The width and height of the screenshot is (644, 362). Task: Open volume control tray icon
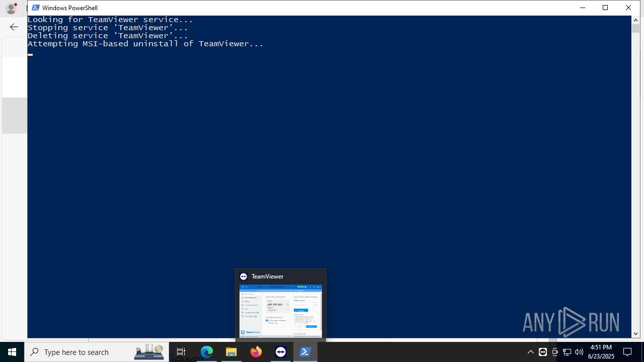579,352
